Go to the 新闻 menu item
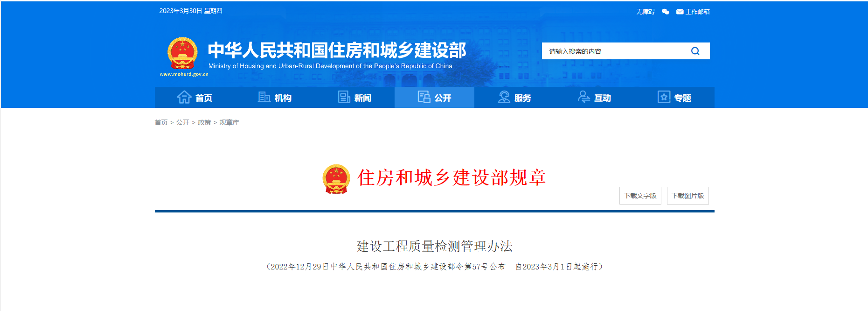Image resolution: width=868 pixels, height=311 pixels. coord(362,98)
